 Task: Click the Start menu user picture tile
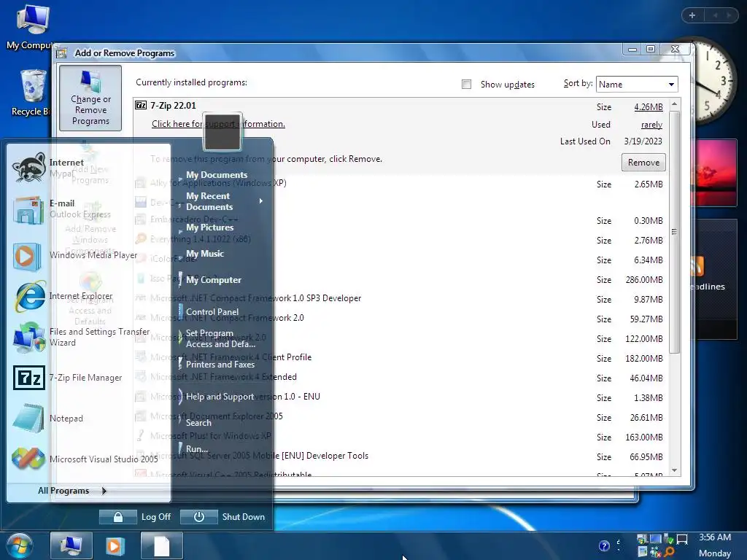tap(222, 131)
